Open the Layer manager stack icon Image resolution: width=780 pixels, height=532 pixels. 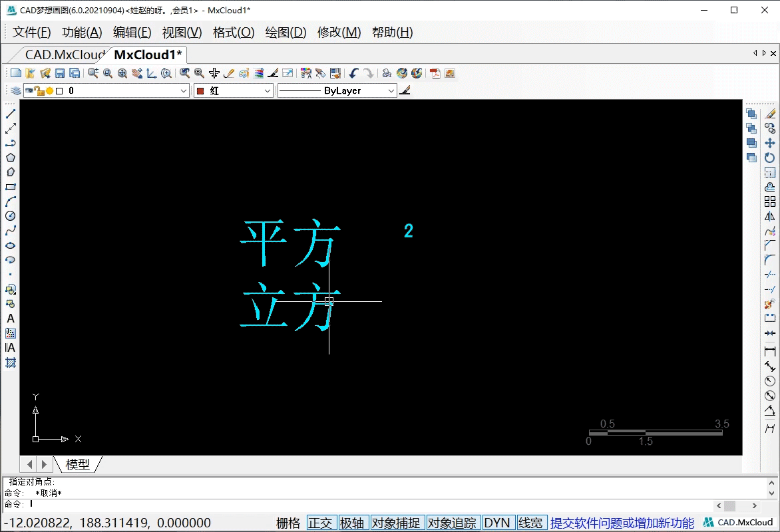click(16, 90)
